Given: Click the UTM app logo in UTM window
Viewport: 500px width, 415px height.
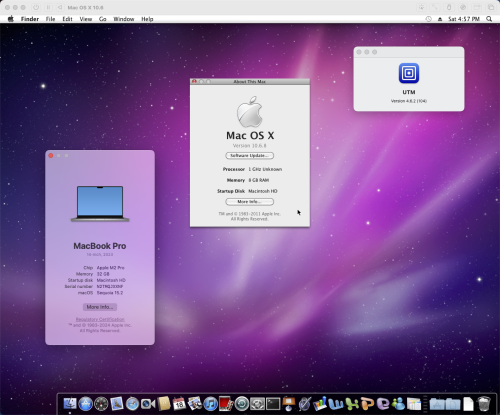Looking at the screenshot, I should point(409,73).
